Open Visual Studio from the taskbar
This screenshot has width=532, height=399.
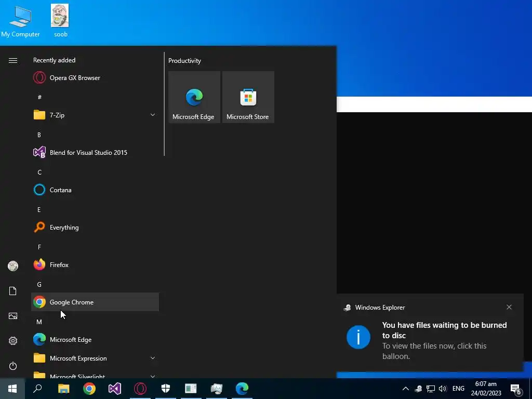pyautogui.click(x=115, y=389)
